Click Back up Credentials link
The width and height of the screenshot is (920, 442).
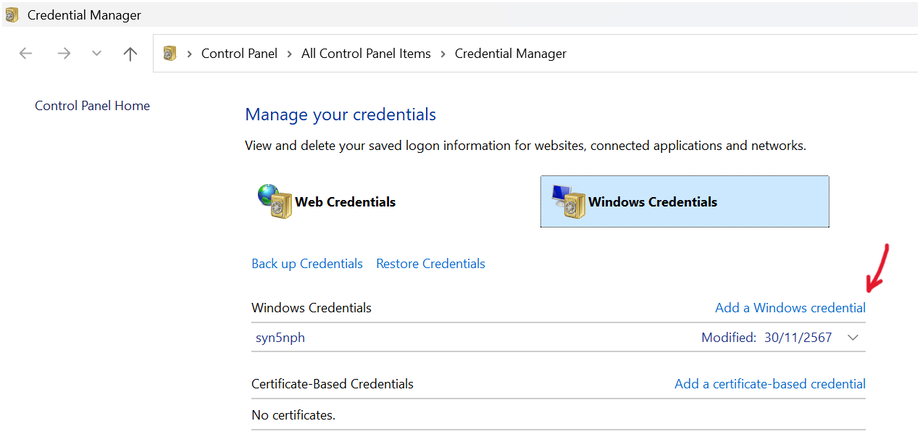(x=307, y=264)
